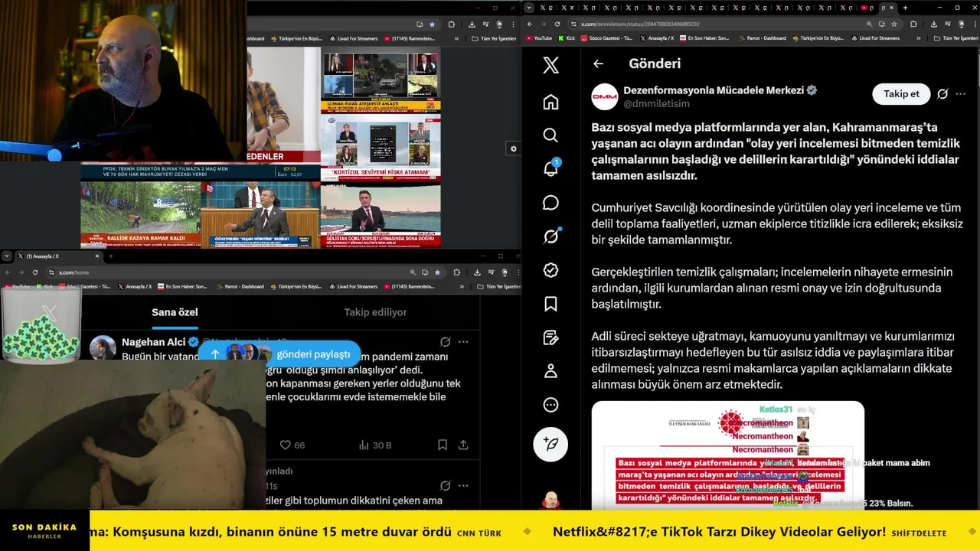Open YouTube bookmark in right window
The height and width of the screenshot is (551, 980).
(538, 38)
